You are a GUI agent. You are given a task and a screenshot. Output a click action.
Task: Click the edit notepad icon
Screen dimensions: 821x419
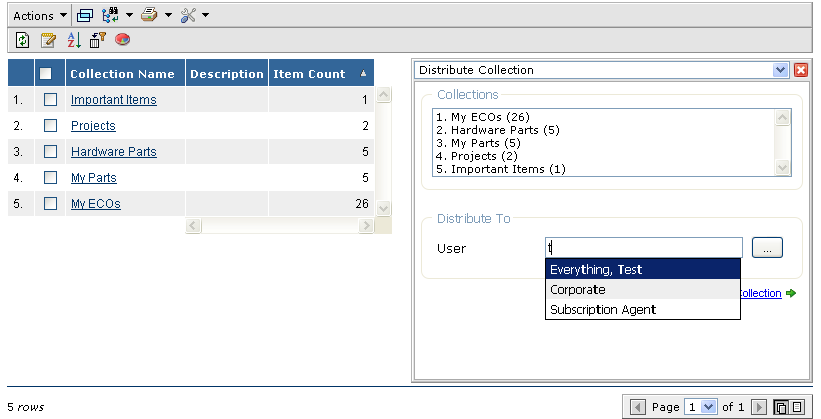coord(47,40)
